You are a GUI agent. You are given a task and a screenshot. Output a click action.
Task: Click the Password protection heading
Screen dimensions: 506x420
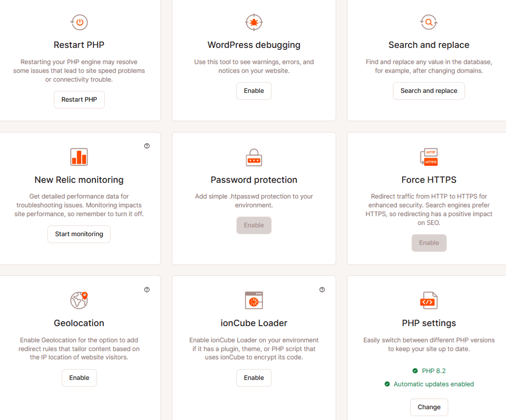pos(254,180)
